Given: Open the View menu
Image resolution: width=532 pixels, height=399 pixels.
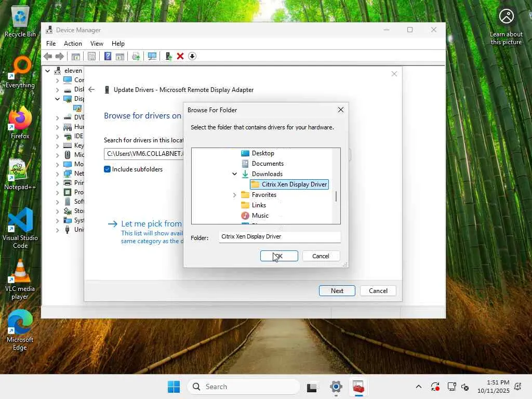Looking at the screenshot, I should (x=97, y=44).
